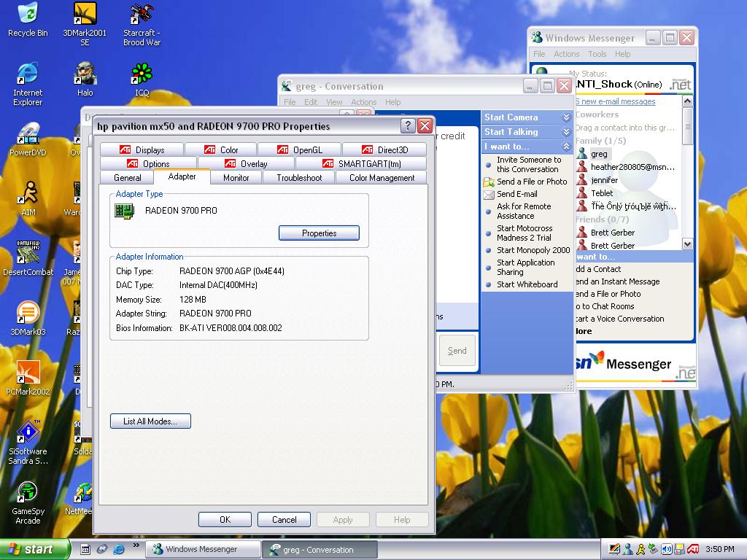Click jennifer contact icon in Messenger

581,180
